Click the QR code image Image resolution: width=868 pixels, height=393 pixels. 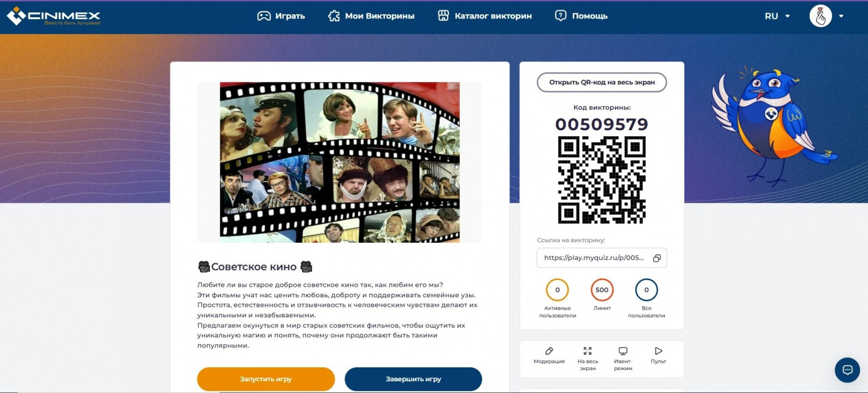pos(601,180)
